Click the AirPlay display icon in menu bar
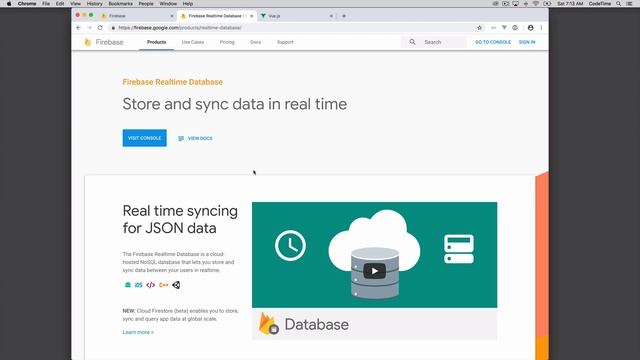The height and width of the screenshot is (360, 640). (516, 4)
